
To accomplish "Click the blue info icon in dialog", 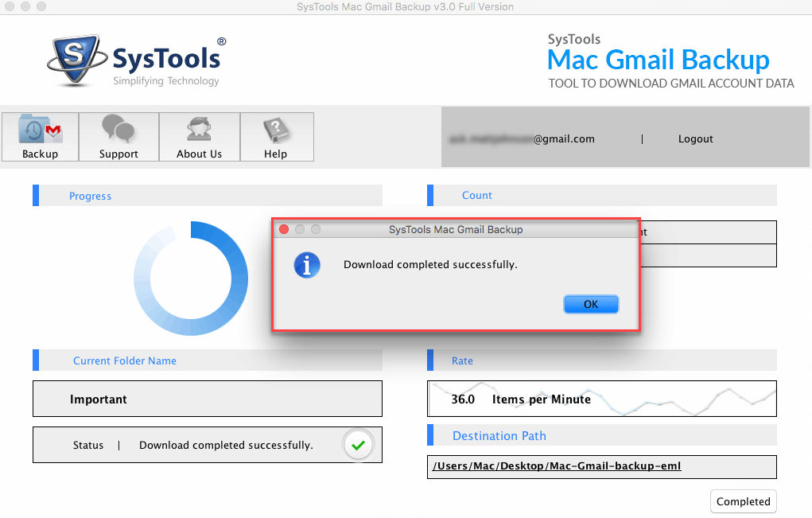I will [307, 265].
